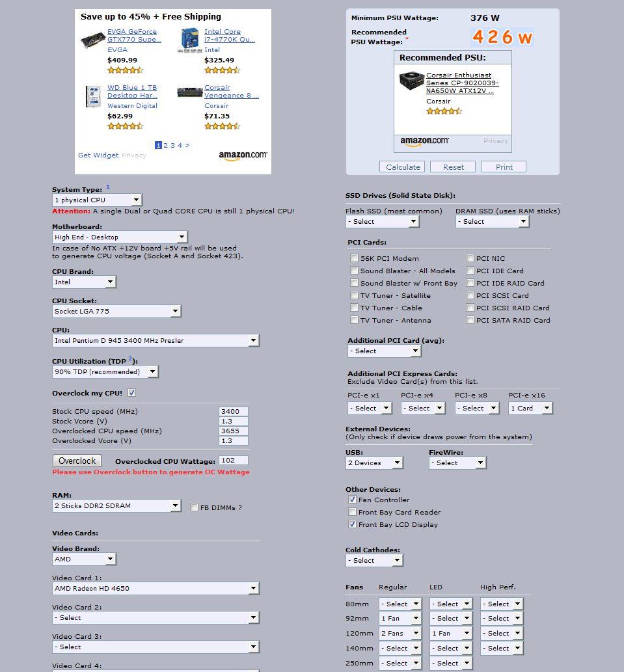Open the CPU model dropdown
624x672 pixels.
pyautogui.click(x=156, y=340)
